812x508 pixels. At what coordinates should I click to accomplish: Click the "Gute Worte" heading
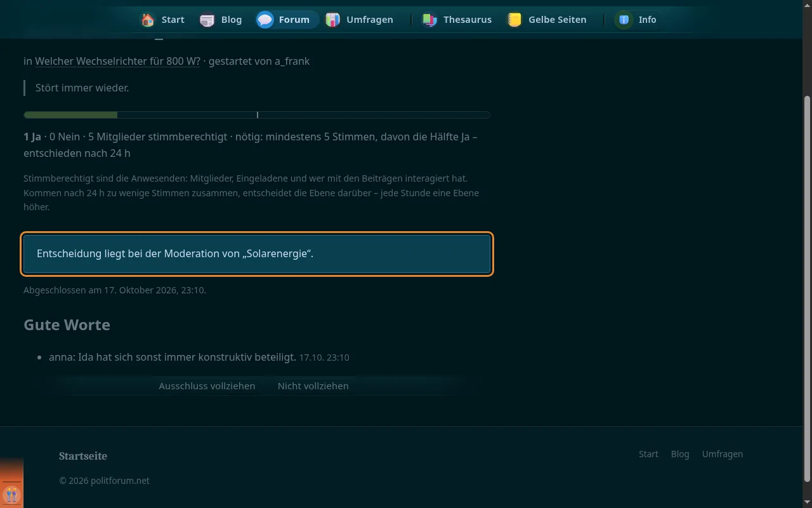point(67,324)
